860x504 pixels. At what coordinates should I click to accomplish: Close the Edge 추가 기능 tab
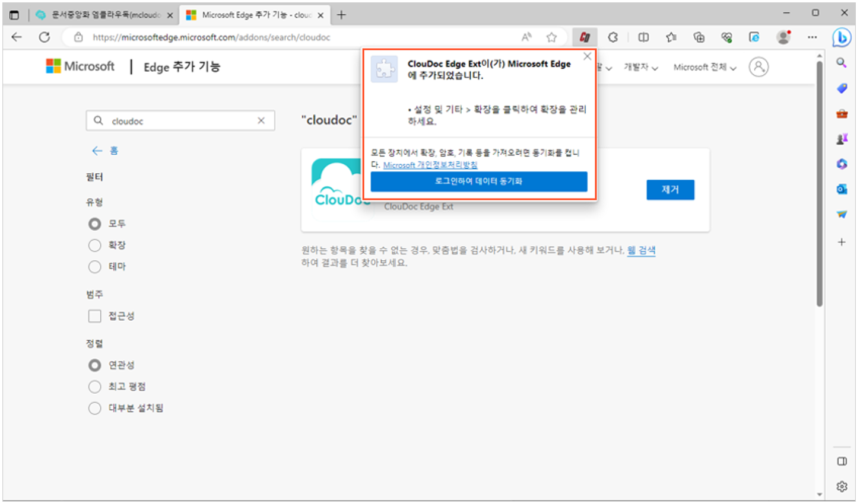coord(320,15)
